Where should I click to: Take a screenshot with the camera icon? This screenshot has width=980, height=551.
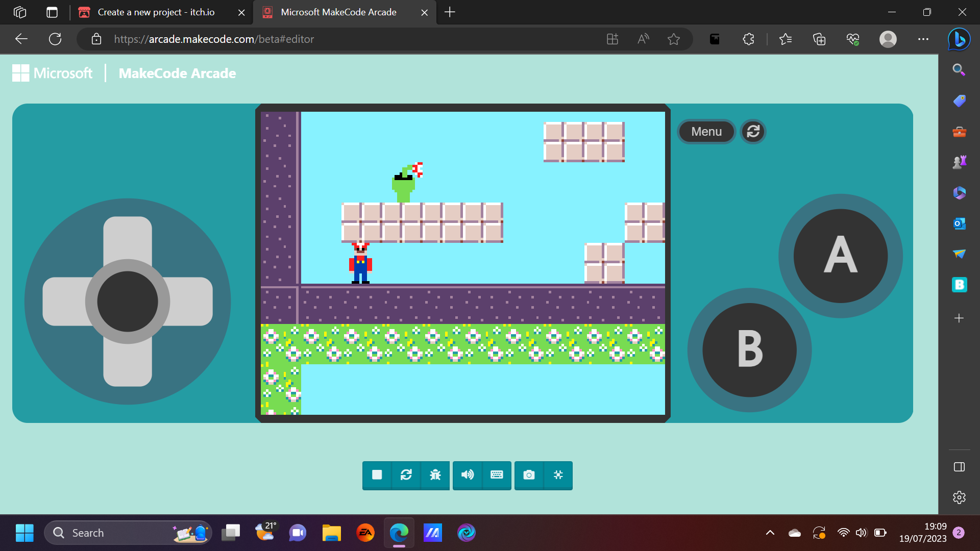(x=529, y=475)
